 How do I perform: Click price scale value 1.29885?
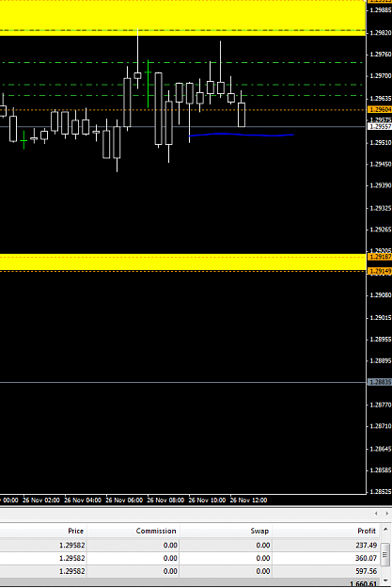381,10
